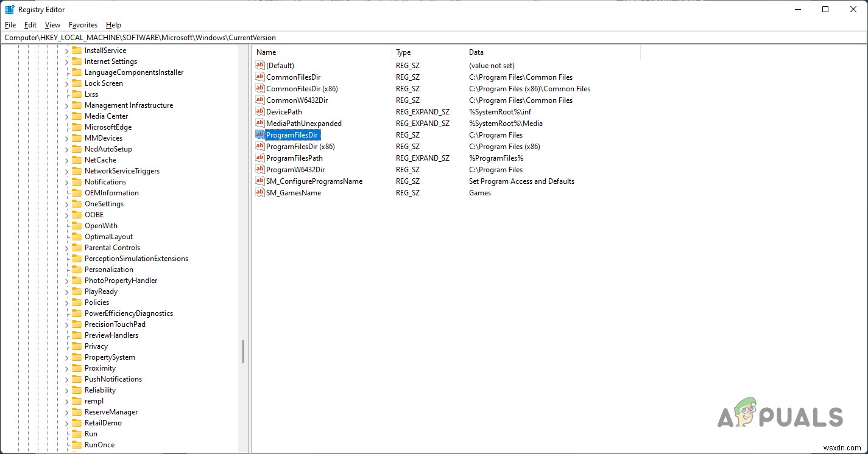Select the NetworkServiceTriggers key
Screen dimensions: 868x454
coord(122,171)
